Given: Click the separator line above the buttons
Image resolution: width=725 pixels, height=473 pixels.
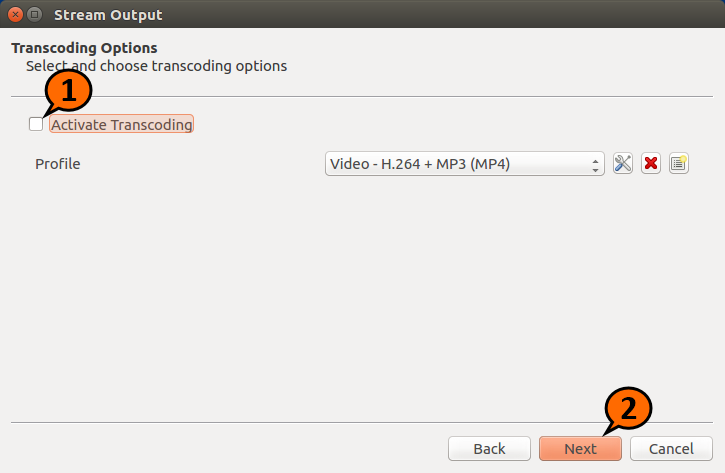Looking at the screenshot, I should (362, 423).
